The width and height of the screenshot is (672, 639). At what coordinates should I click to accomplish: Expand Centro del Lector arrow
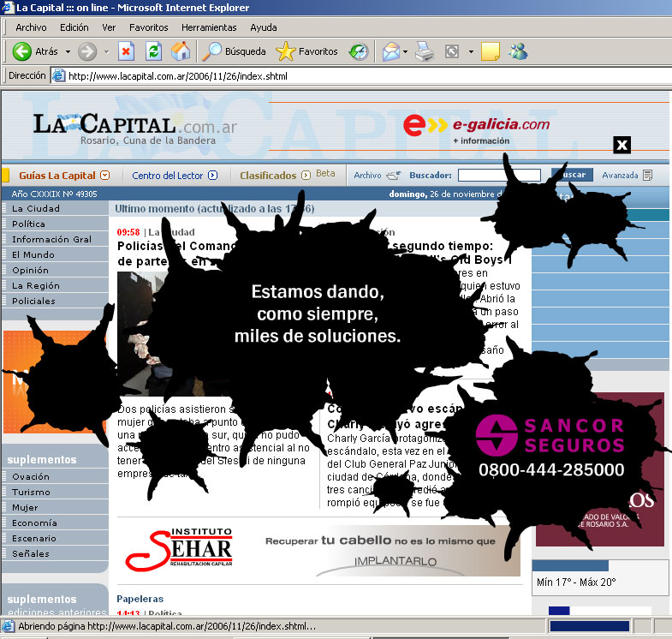(x=212, y=175)
